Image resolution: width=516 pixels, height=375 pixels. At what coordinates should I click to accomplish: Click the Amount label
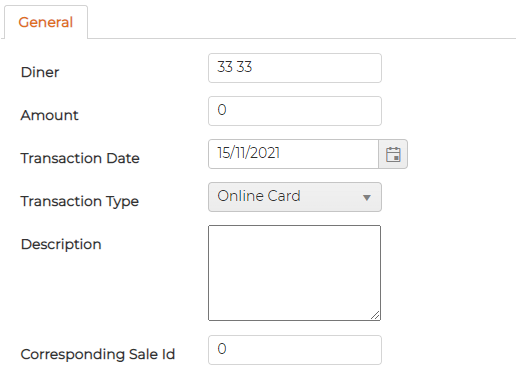[49, 115]
